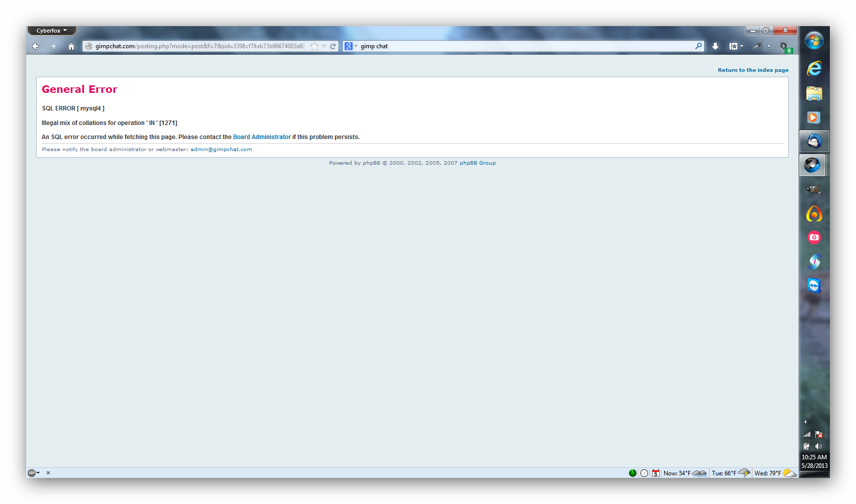Open the Board Administrator link
The image size is (856, 504).
(262, 137)
